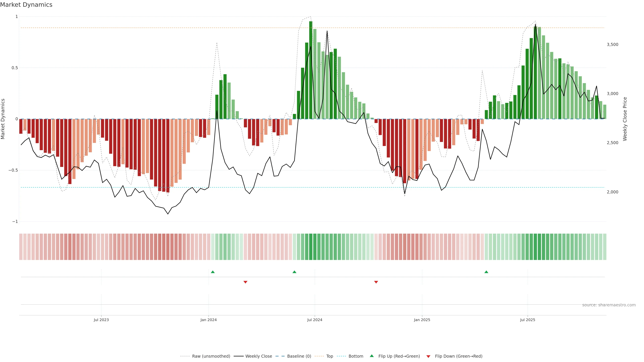Click the Jul 2024 axis label

(x=314, y=320)
